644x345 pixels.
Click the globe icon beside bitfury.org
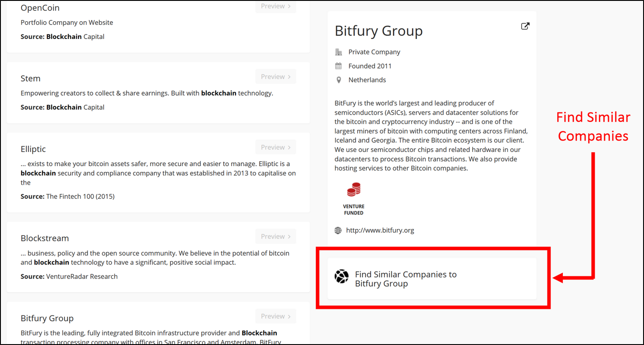338,230
